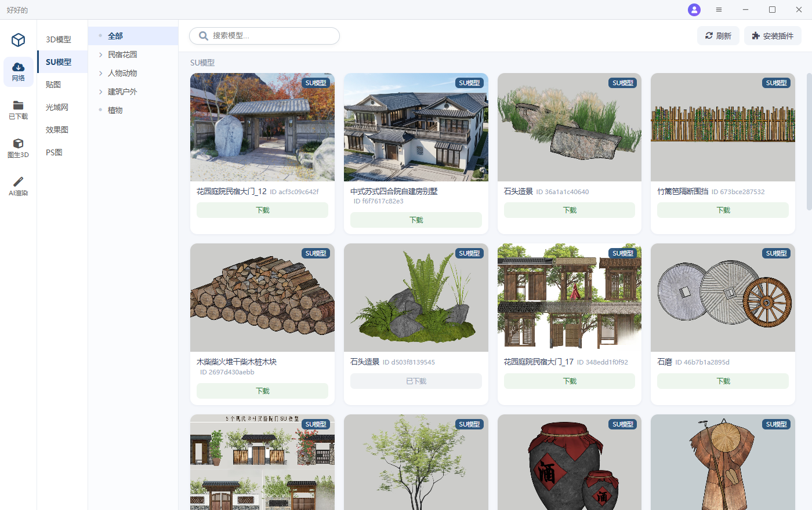Expand the 民宿花园 category
The height and width of the screenshot is (510, 812).
133,54
